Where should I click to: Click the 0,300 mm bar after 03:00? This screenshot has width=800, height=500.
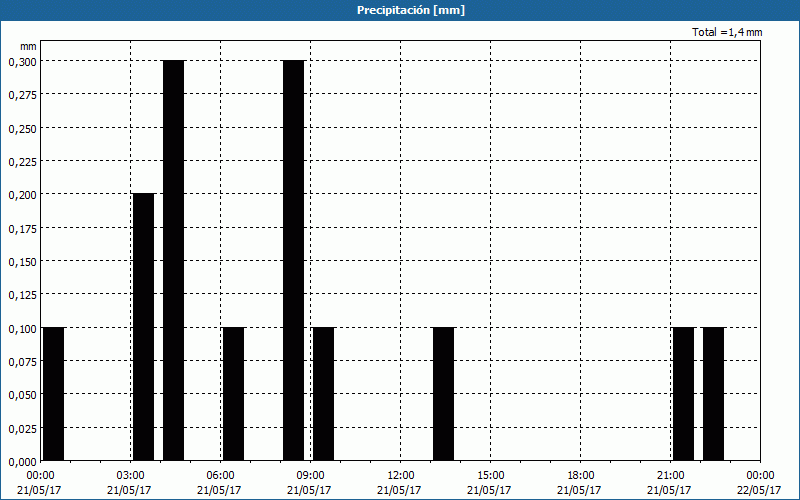coord(173,261)
